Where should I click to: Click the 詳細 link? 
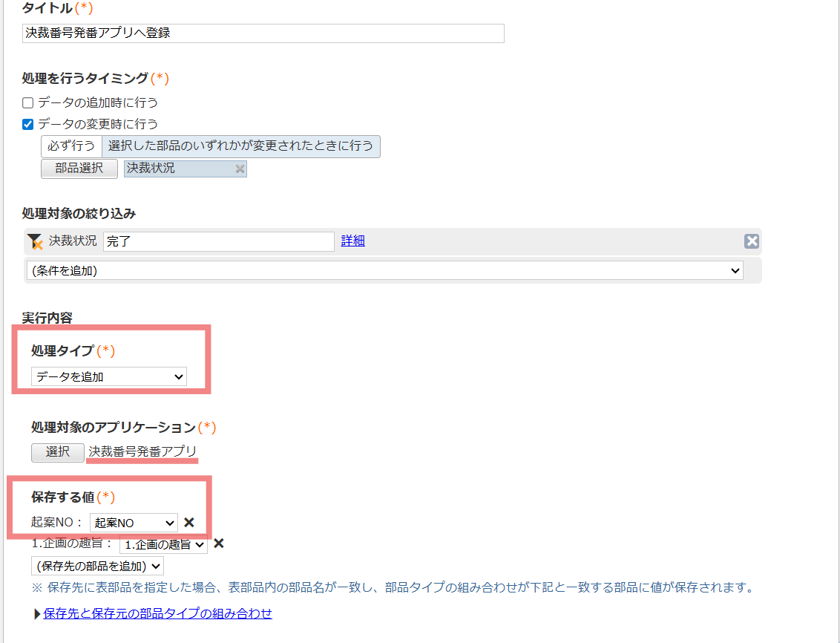click(x=352, y=241)
